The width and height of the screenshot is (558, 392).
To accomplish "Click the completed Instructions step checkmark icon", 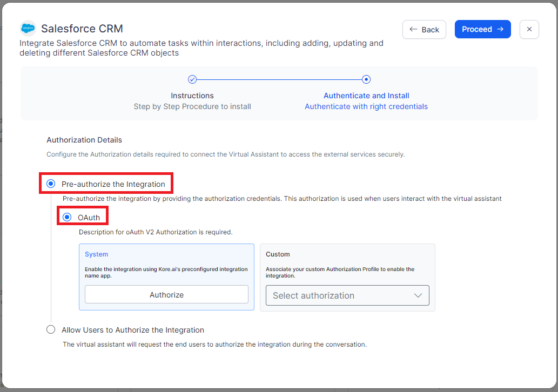I will coord(192,79).
